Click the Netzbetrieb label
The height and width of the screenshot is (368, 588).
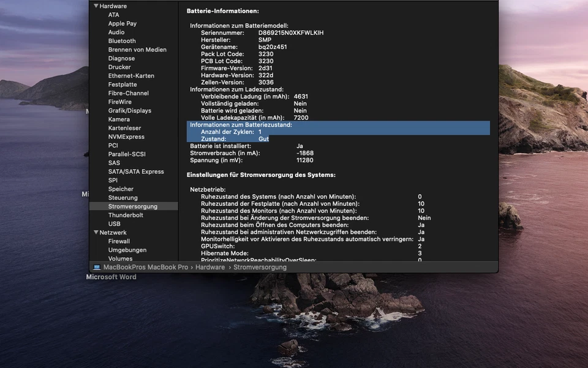pos(208,190)
